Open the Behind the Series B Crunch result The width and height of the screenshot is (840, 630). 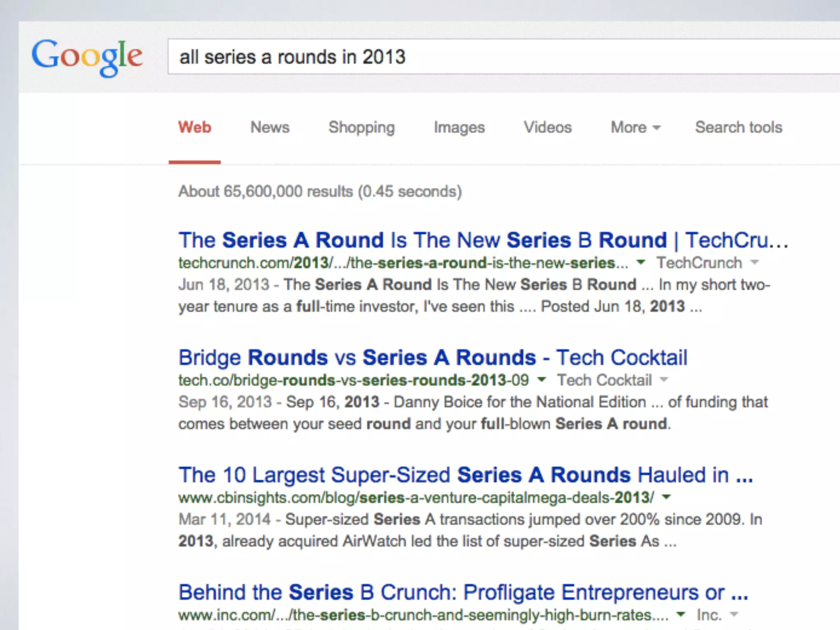463,592
